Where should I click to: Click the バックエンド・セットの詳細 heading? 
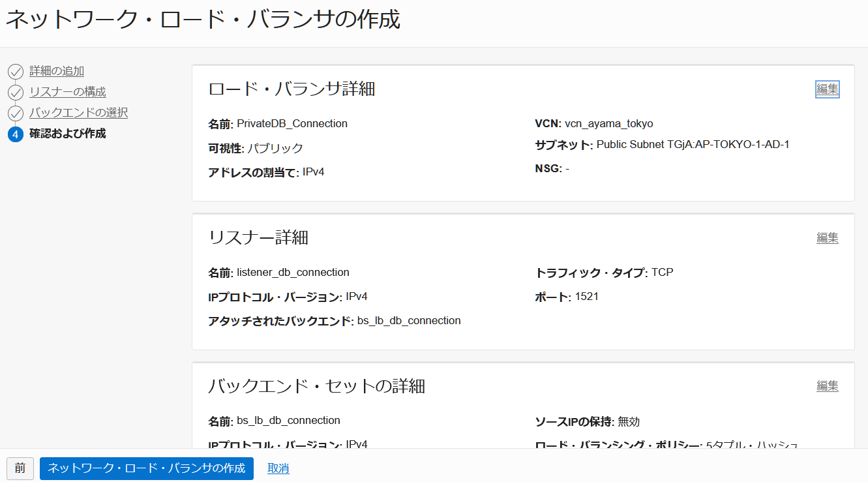pos(317,385)
